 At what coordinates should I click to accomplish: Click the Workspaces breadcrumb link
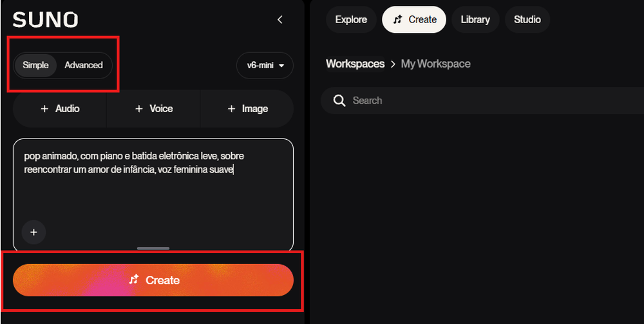click(x=355, y=64)
